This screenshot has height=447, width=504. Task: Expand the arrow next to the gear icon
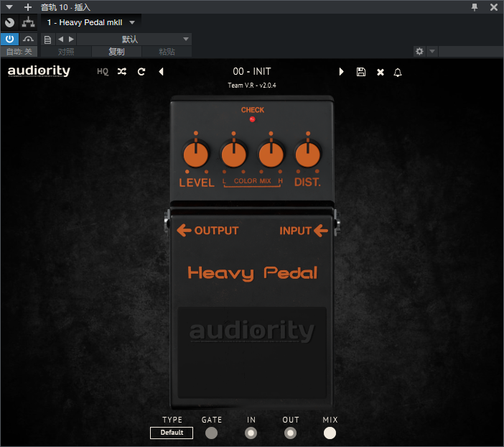click(432, 51)
